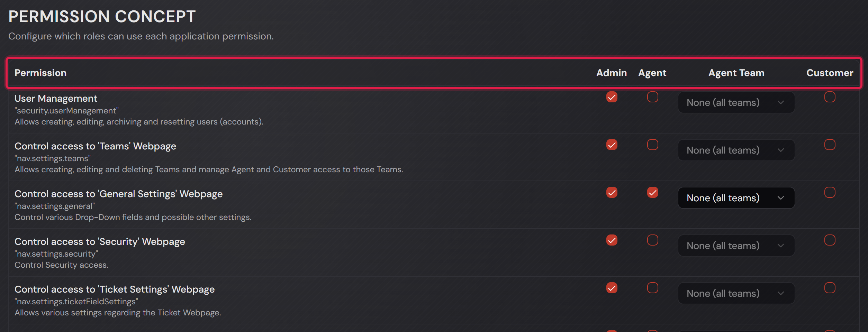Enable Customer for User Management
This screenshot has width=868, height=332.
[830, 97]
